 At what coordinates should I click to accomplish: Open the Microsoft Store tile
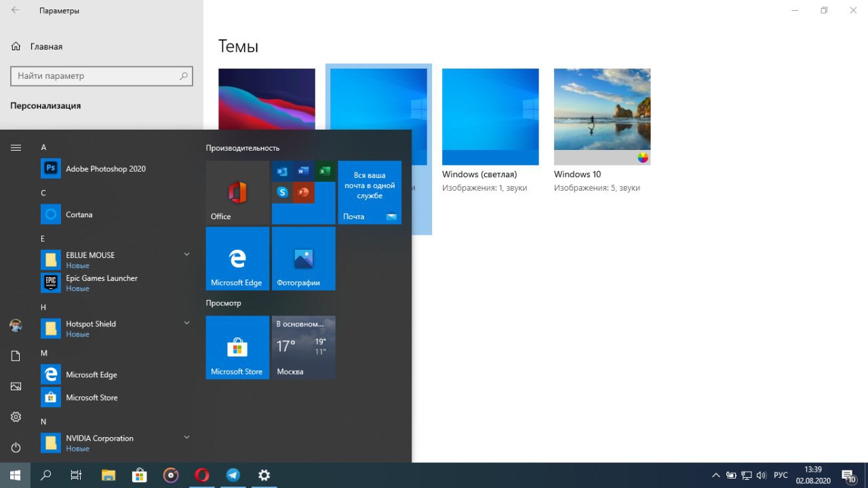pos(237,348)
